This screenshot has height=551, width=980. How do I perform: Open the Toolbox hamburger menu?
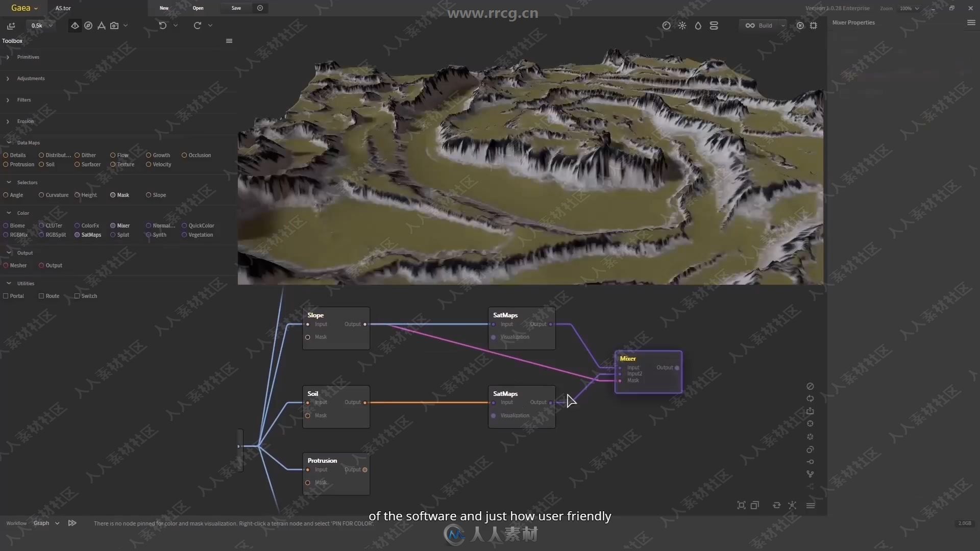(x=229, y=41)
